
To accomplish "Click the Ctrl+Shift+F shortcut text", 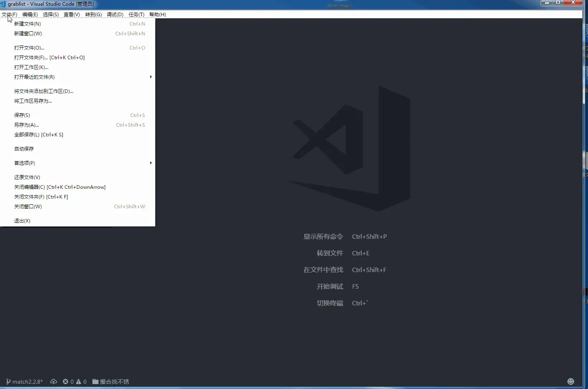I will pyautogui.click(x=369, y=270).
